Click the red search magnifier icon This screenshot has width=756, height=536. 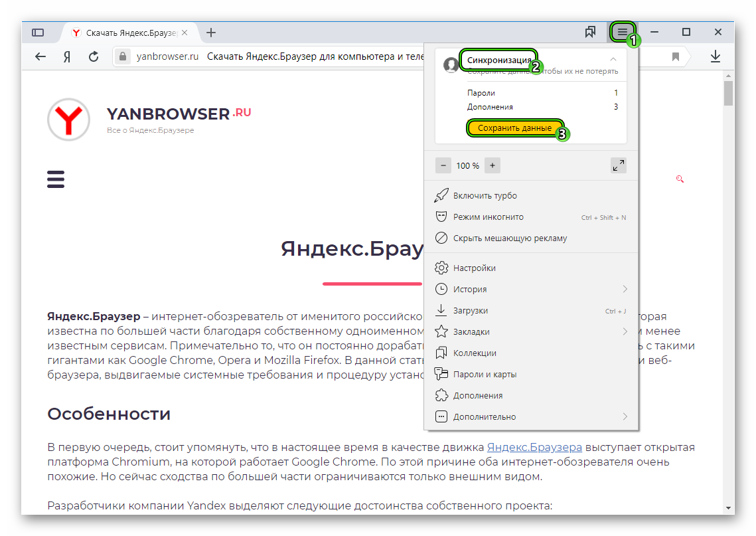click(680, 179)
